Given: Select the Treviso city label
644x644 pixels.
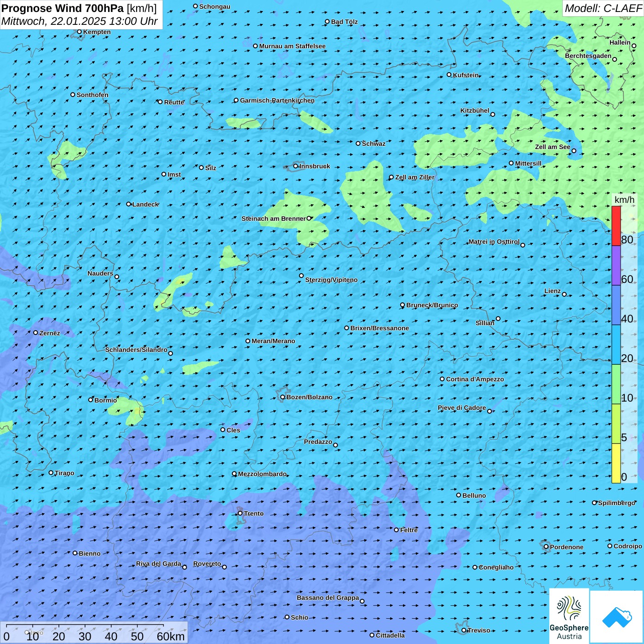Looking at the screenshot, I should [479, 630].
